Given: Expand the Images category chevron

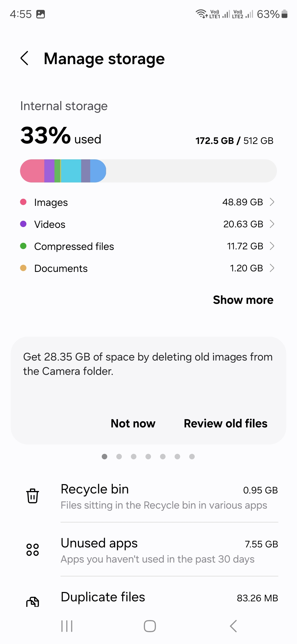Looking at the screenshot, I should tap(272, 202).
